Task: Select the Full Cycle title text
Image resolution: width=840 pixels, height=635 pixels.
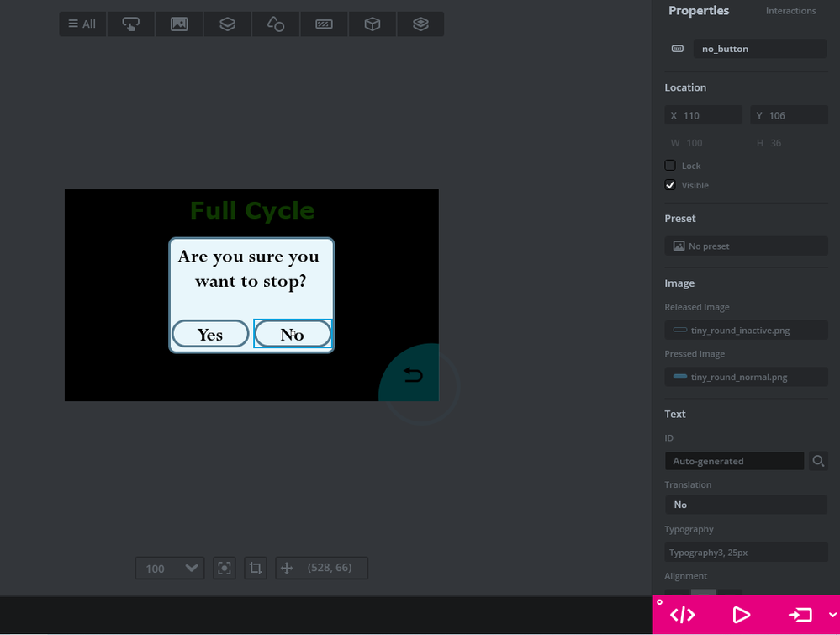Action: (252, 210)
